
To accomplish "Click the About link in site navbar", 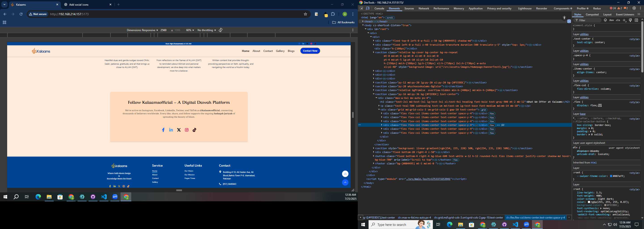I will [x=256, y=51].
